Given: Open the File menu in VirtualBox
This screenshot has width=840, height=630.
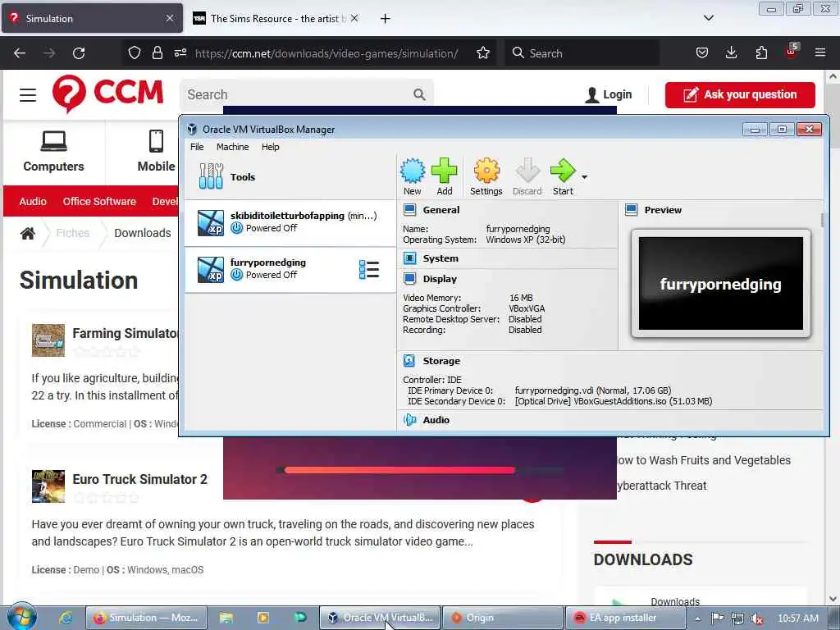Looking at the screenshot, I should pos(197,147).
